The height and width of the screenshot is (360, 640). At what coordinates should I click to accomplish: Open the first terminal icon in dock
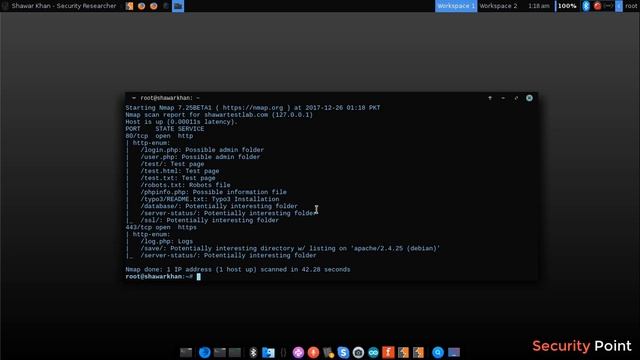tap(186, 352)
